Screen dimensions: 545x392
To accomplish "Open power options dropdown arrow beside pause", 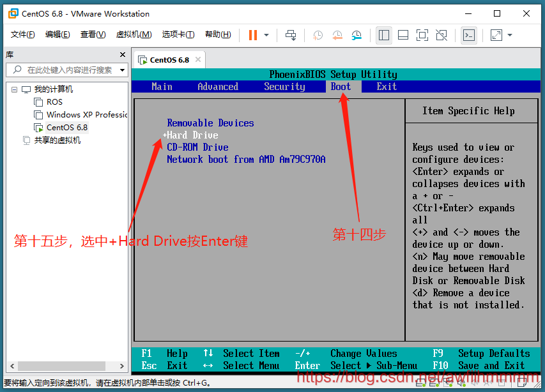I will [x=266, y=35].
